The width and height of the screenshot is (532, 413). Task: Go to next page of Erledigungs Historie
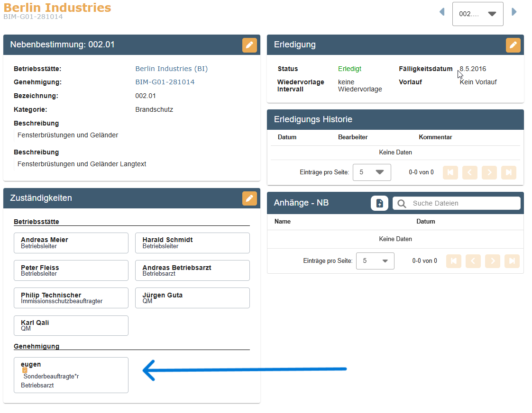pyautogui.click(x=489, y=172)
